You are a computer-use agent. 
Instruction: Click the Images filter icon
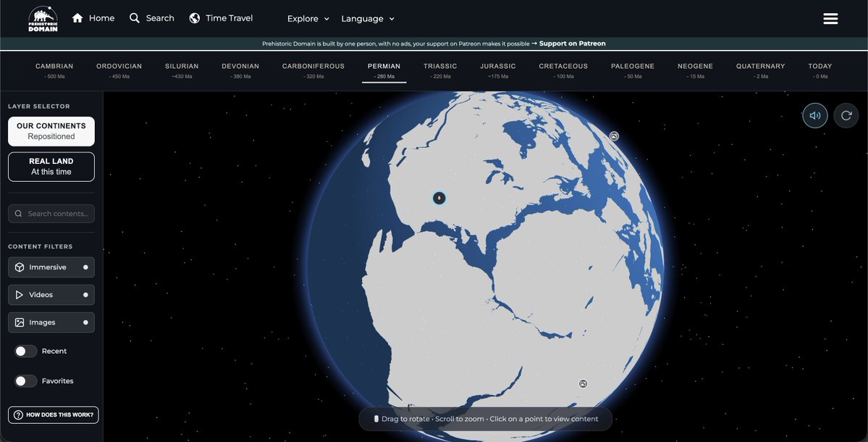(x=20, y=322)
